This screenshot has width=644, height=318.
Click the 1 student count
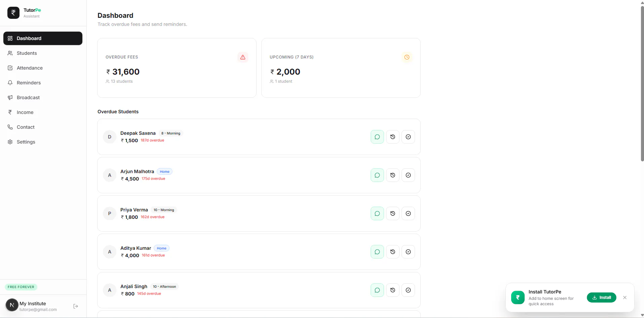coord(281,81)
